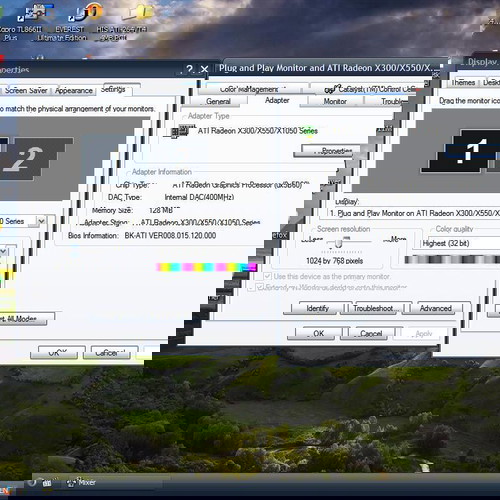Switch to the Monitor tab
Screen dimensions: 500x500
(x=335, y=101)
